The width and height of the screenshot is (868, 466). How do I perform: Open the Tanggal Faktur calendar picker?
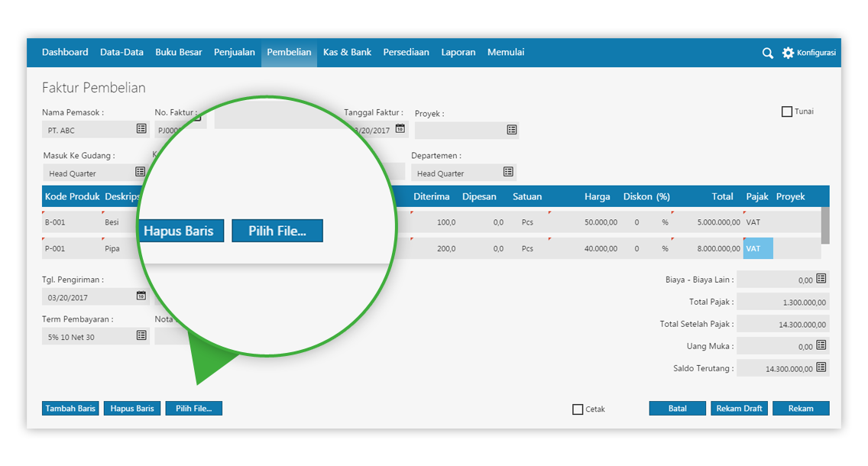pyautogui.click(x=402, y=129)
